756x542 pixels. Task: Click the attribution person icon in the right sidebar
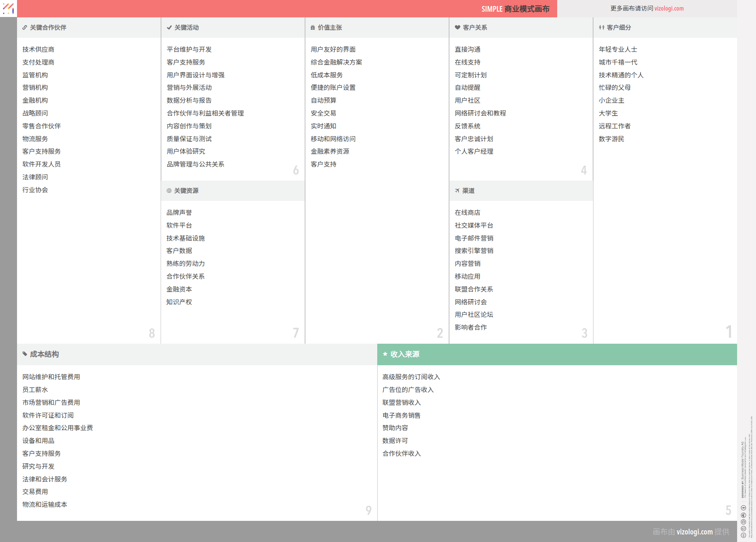click(744, 515)
